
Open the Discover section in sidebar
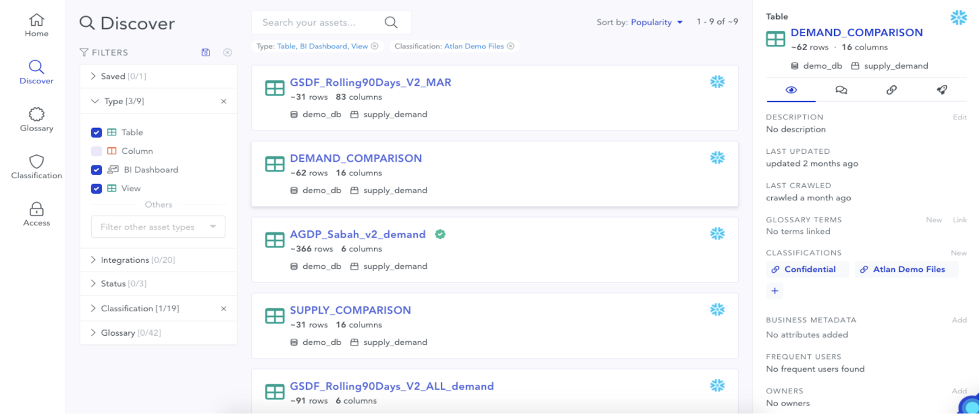(37, 72)
